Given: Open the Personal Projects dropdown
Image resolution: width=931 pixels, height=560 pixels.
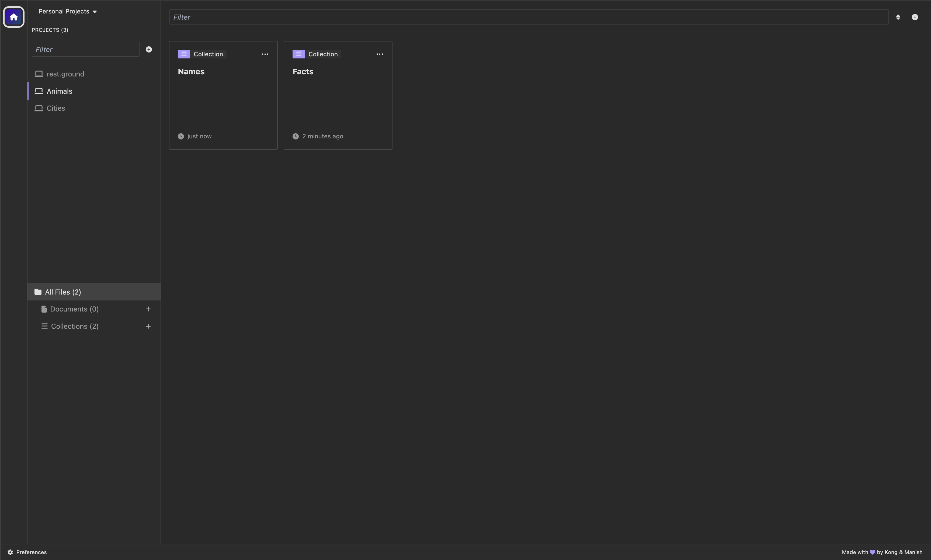Looking at the screenshot, I should [68, 11].
